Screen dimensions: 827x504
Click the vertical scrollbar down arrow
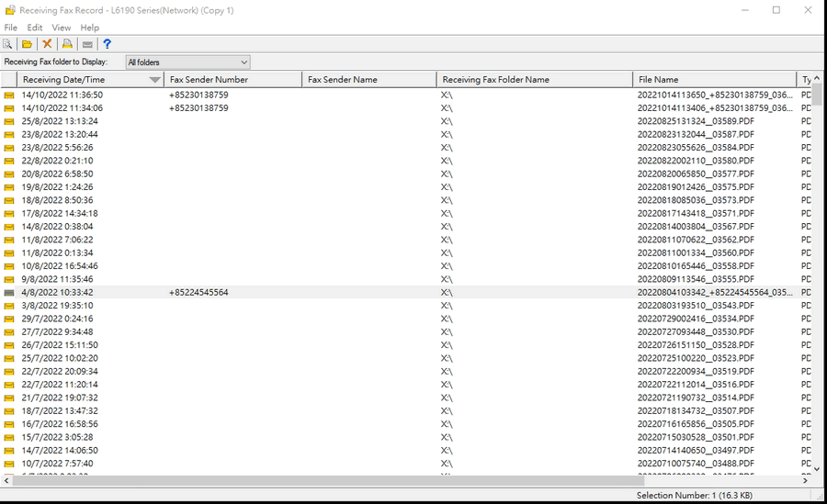818,468
